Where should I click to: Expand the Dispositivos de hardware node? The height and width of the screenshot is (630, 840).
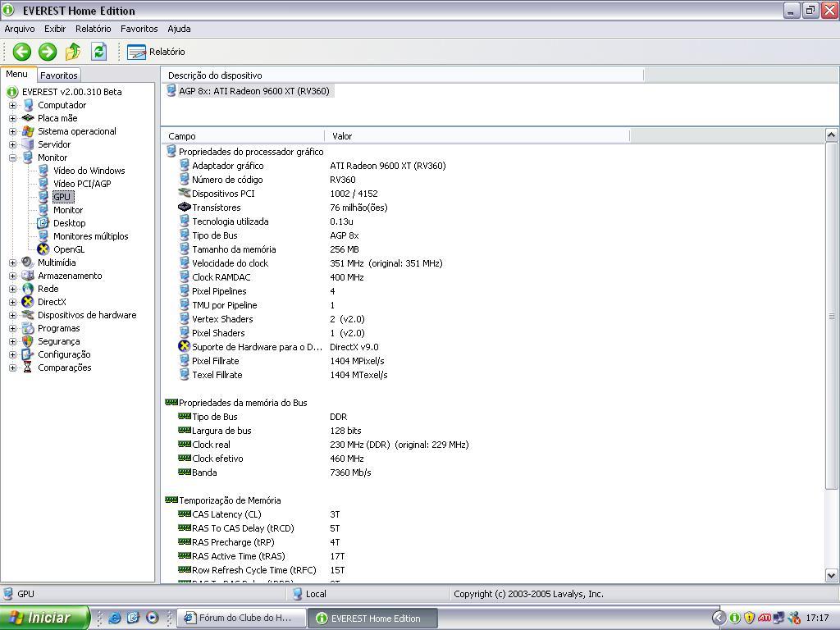(x=13, y=315)
